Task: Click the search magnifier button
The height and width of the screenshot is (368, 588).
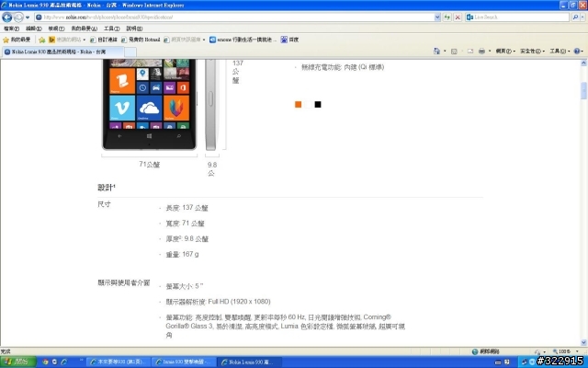Action: point(575,17)
